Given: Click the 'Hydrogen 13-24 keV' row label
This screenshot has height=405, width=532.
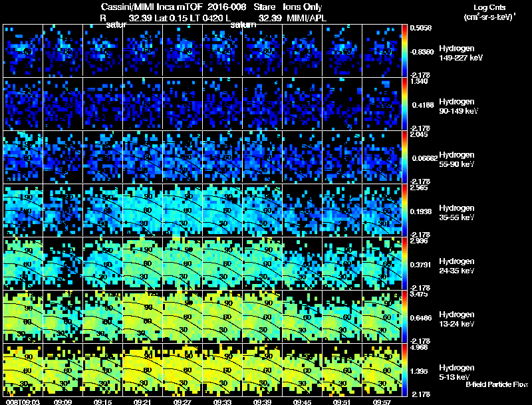Looking at the screenshot, I should pos(457,319).
